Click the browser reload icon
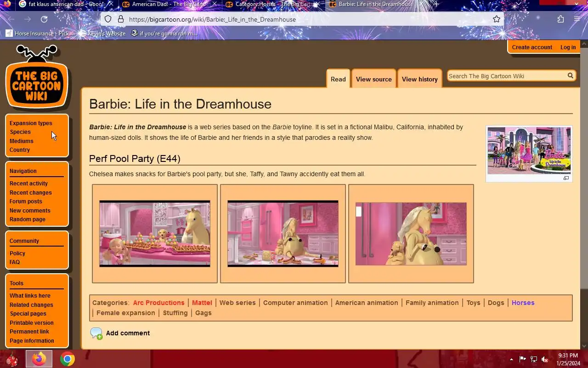Image resolution: width=588 pixels, height=368 pixels. coord(44,19)
